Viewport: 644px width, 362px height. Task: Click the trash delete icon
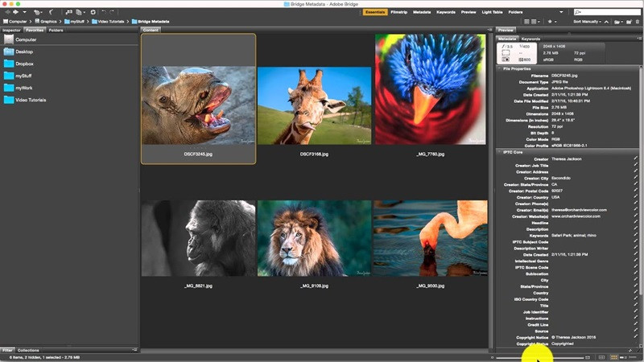(637, 22)
